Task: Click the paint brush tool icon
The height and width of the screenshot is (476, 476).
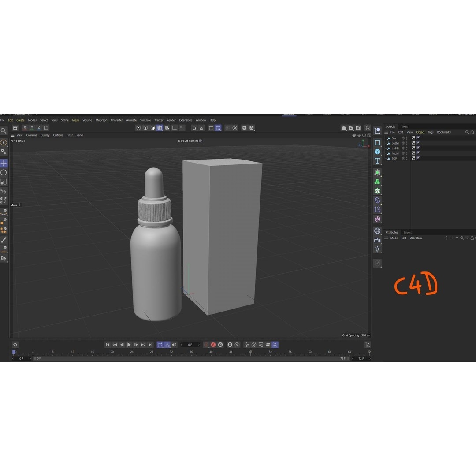Action: pos(4,240)
